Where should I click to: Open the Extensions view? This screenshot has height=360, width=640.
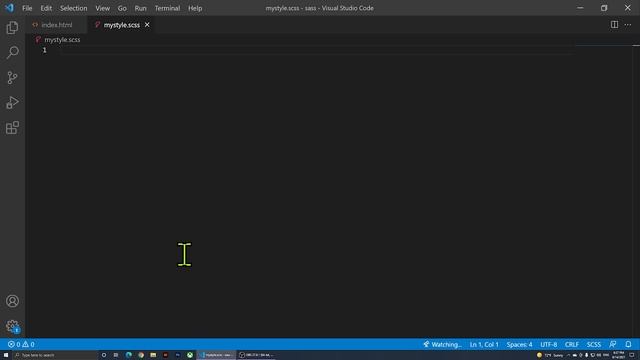pos(12,128)
